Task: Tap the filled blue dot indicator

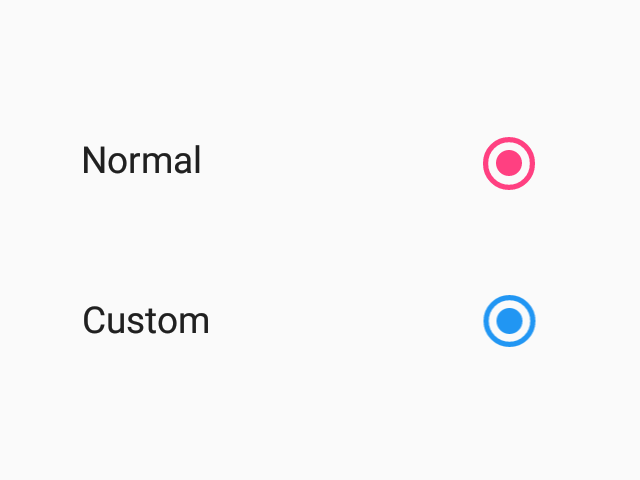Action: click(509, 321)
